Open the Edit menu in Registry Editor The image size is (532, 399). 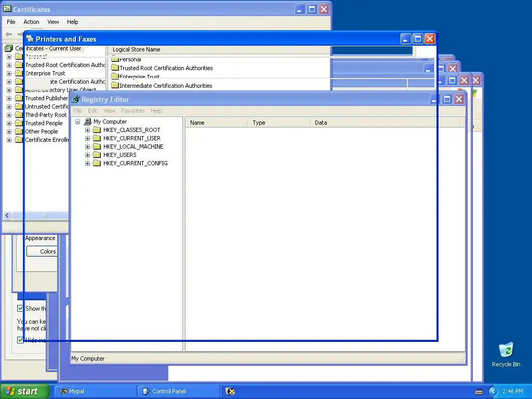92,111
